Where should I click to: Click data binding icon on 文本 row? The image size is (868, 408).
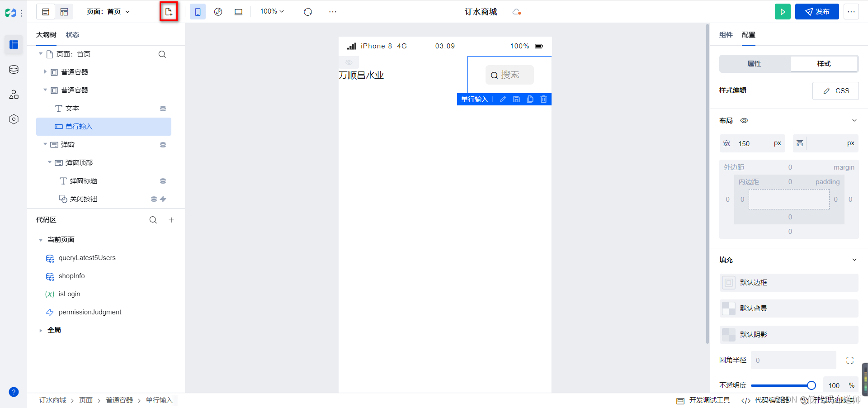tap(163, 109)
